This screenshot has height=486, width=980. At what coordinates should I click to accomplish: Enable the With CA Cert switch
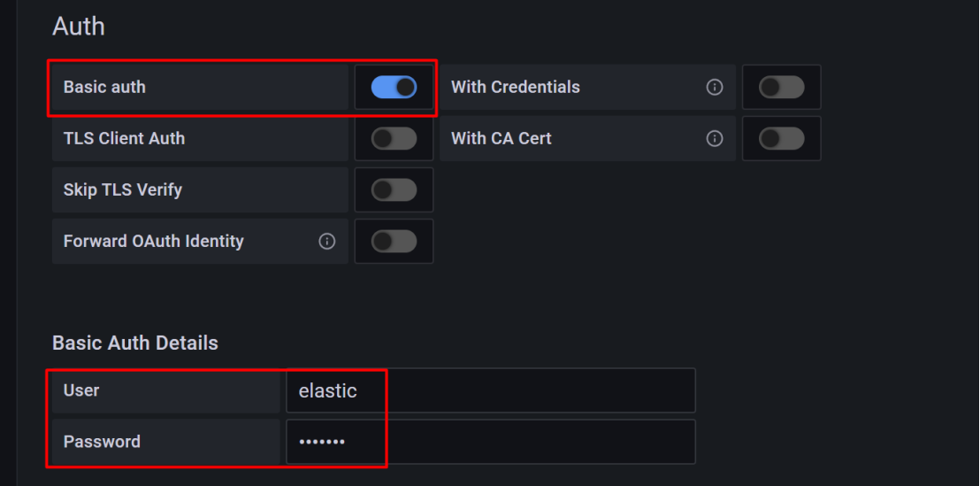click(781, 138)
